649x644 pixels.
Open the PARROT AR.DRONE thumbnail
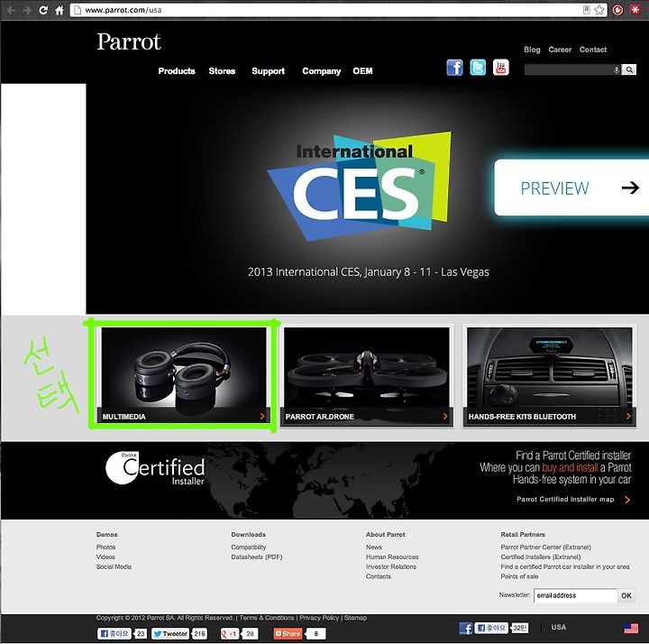[367, 376]
